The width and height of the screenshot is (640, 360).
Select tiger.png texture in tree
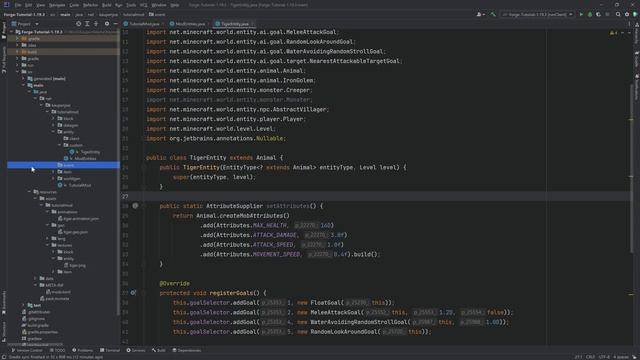(77, 265)
